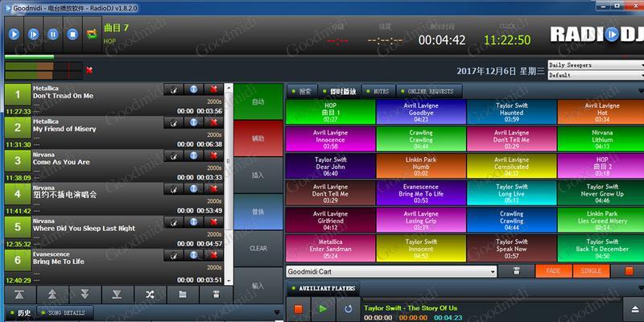Start playback with the main Play button
Screen dimensions: 644x322
14,35
